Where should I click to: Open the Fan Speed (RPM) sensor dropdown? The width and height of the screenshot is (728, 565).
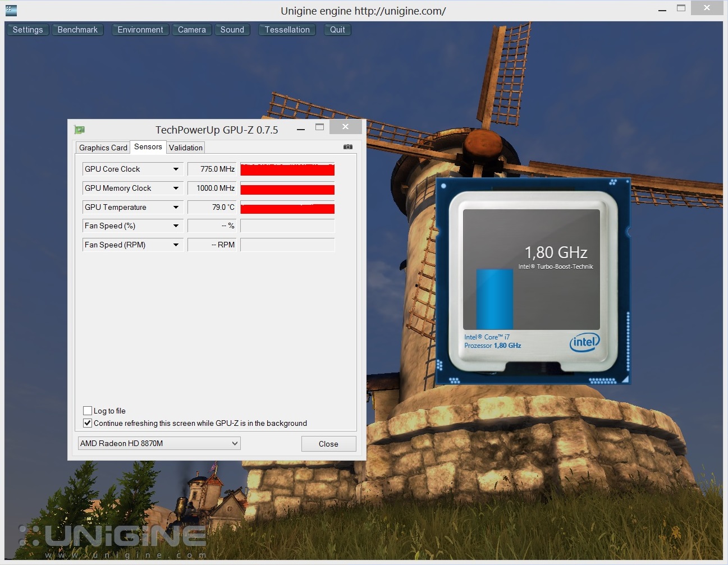176,245
